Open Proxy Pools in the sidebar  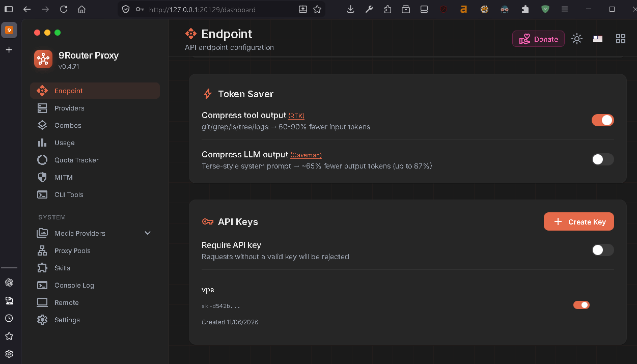pos(95,250)
